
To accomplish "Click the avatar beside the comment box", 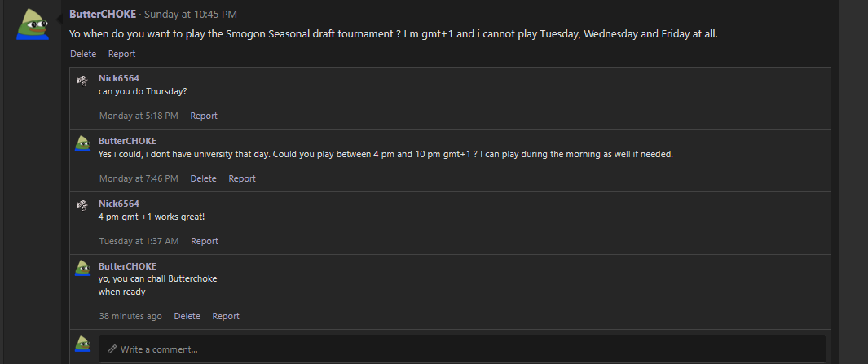I will point(82,344).
